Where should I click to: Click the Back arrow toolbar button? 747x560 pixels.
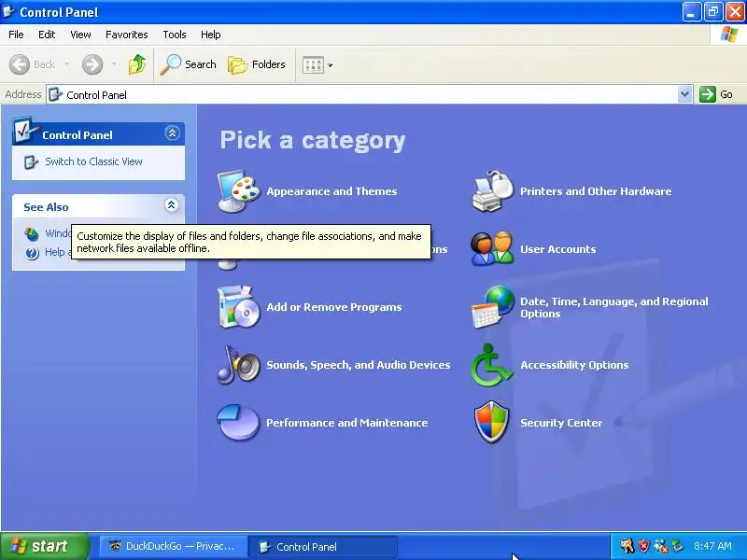click(x=33, y=64)
